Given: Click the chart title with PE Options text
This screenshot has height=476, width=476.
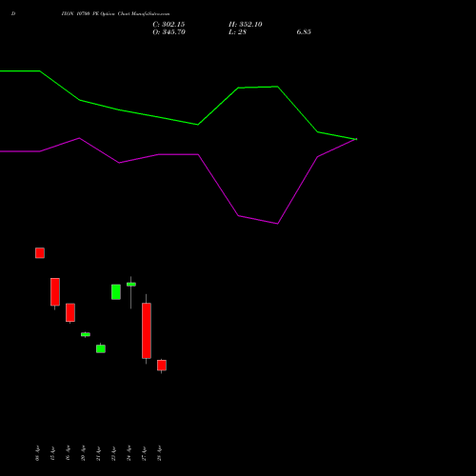Looking at the screenshot, I should 115,14.
